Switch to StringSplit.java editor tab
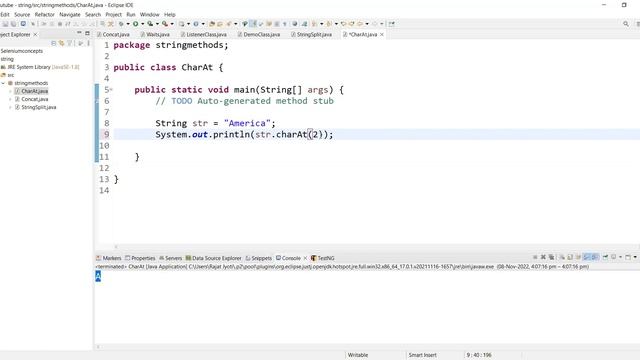This screenshot has width=640, height=360. 311,35
